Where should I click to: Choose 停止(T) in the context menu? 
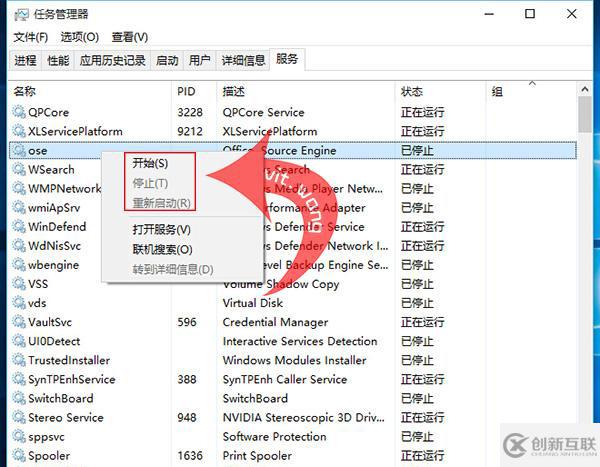pos(150,183)
